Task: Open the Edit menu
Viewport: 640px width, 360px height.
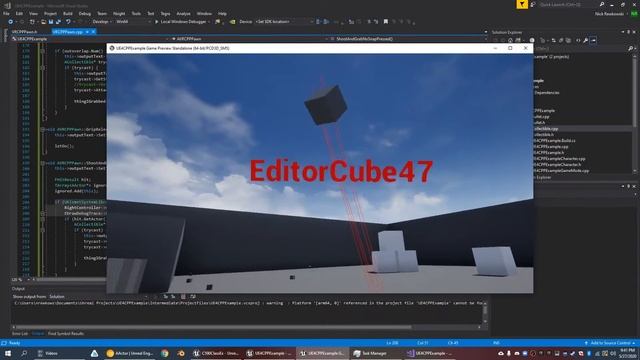Action: 19,13
